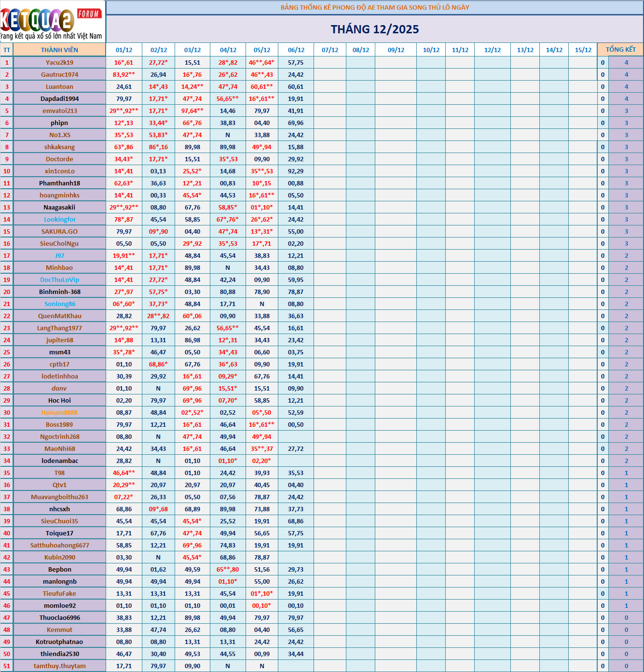
Task: Select the 15/12 date column header
Action: [x=583, y=50]
